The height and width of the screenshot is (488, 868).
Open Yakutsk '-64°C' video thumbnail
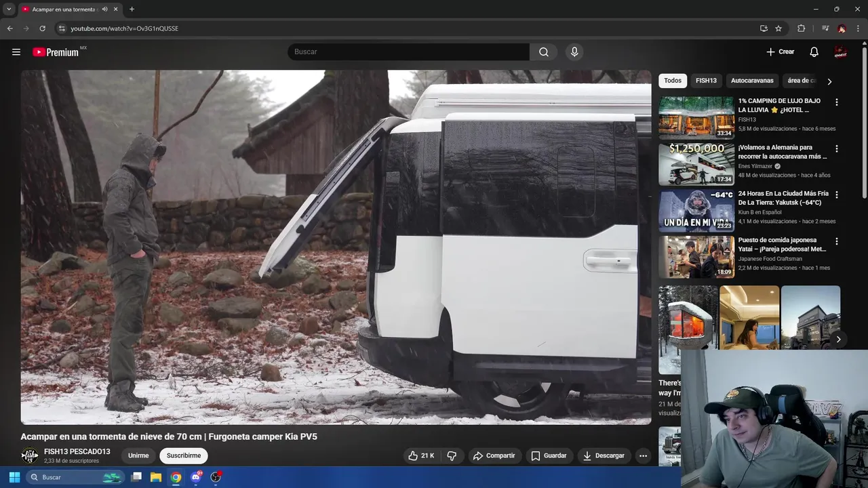click(696, 210)
